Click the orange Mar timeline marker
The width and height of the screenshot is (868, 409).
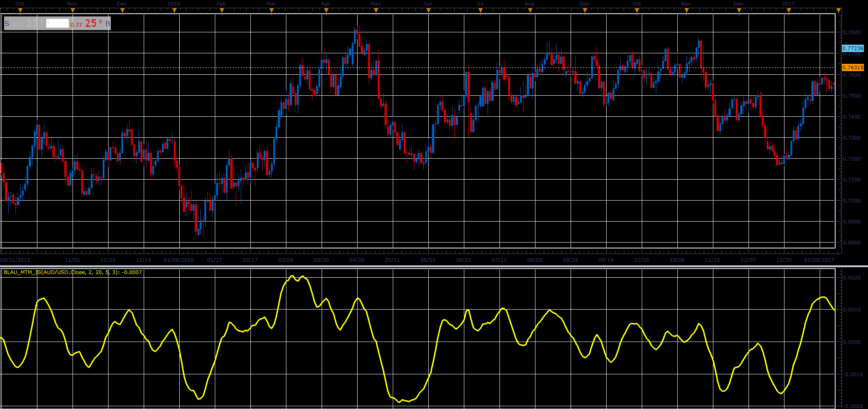(271, 10)
